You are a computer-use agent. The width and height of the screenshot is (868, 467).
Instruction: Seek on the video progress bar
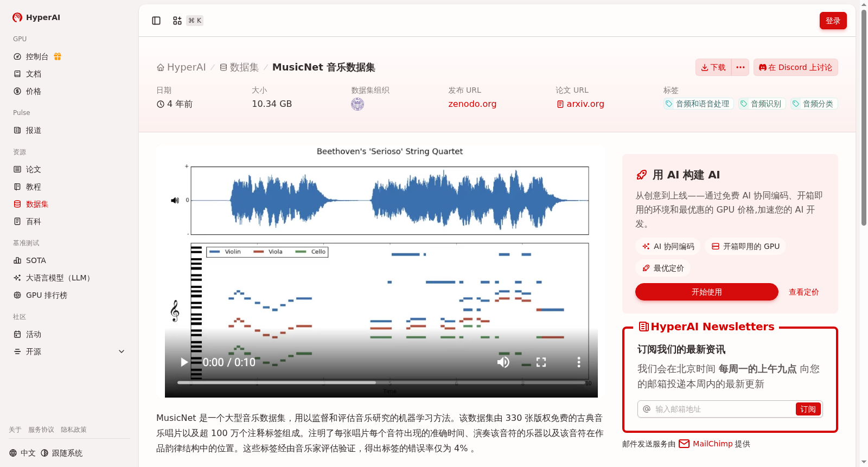point(381,383)
